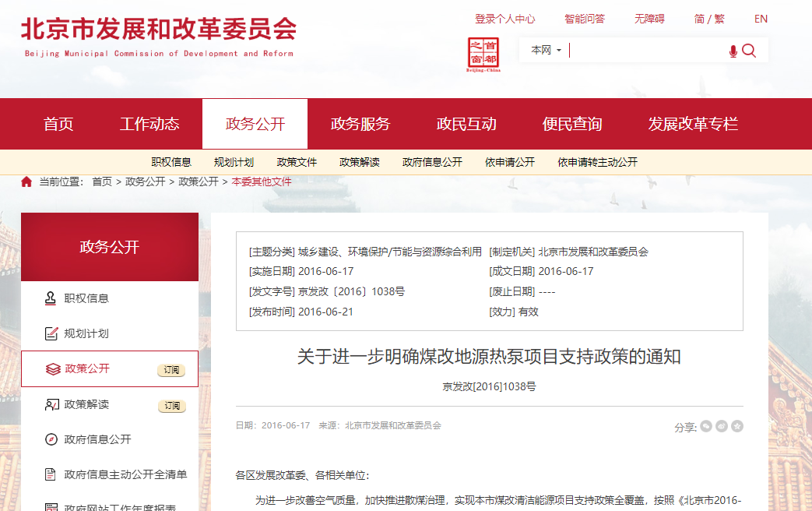This screenshot has height=511, width=812.
Task: Open the 本网 search scope dropdown
Action: [546, 51]
